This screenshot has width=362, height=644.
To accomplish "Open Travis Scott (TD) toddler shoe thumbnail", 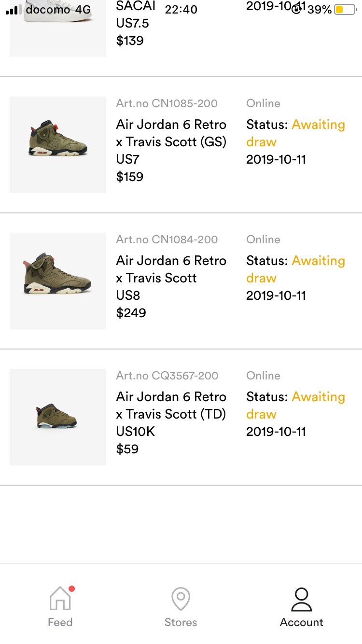I will click(58, 417).
